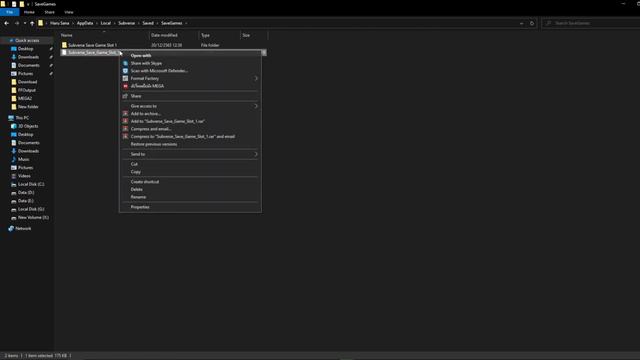Open the address bar history dropdown

click(x=521, y=23)
